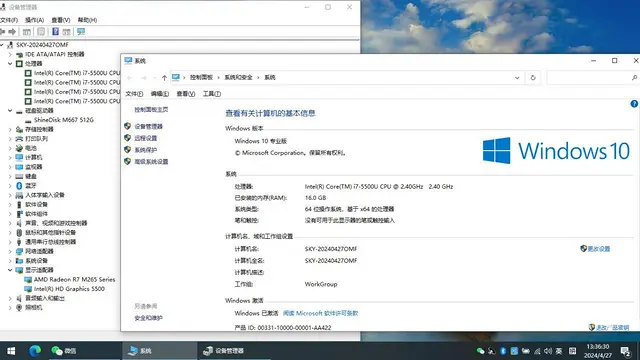The height and width of the screenshot is (360, 640).
Task: Switch to 设备管理器 taskbar button
Action: [234, 351]
